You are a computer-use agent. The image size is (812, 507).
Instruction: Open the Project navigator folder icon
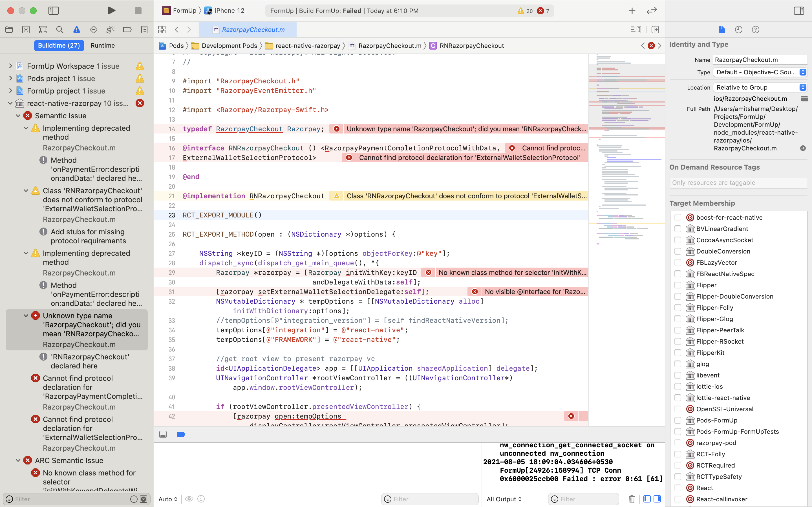coord(9,30)
